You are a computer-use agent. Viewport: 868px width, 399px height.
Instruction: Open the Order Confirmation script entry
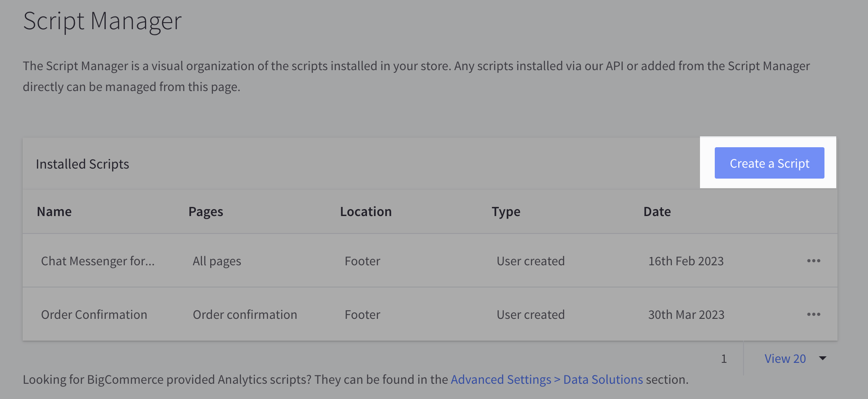click(x=94, y=314)
